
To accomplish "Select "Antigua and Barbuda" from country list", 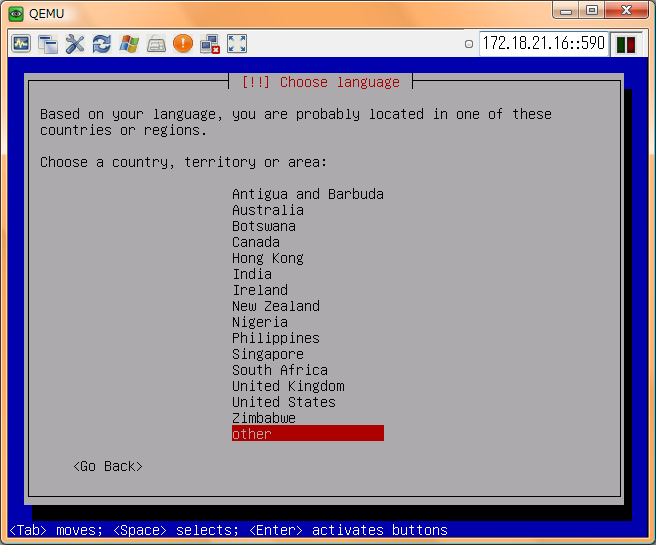I will (308, 194).
